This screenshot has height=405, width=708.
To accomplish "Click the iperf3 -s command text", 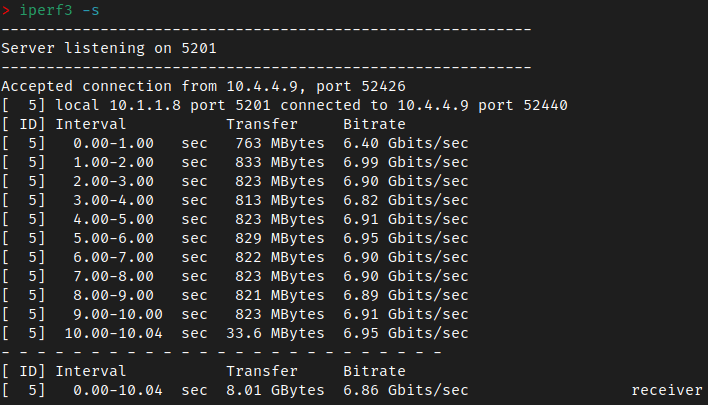I will (59, 11).
